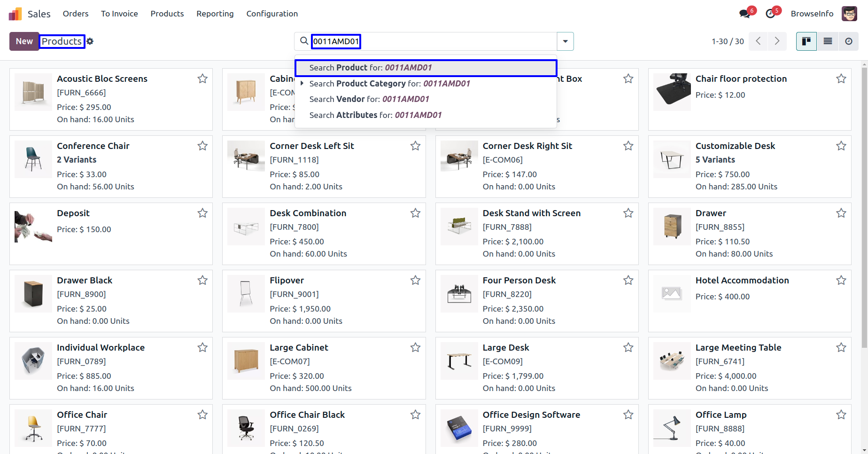Image resolution: width=868 pixels, height=454 pixels.
Task: Open the Reporting menu
Action: tap(215, 14)
